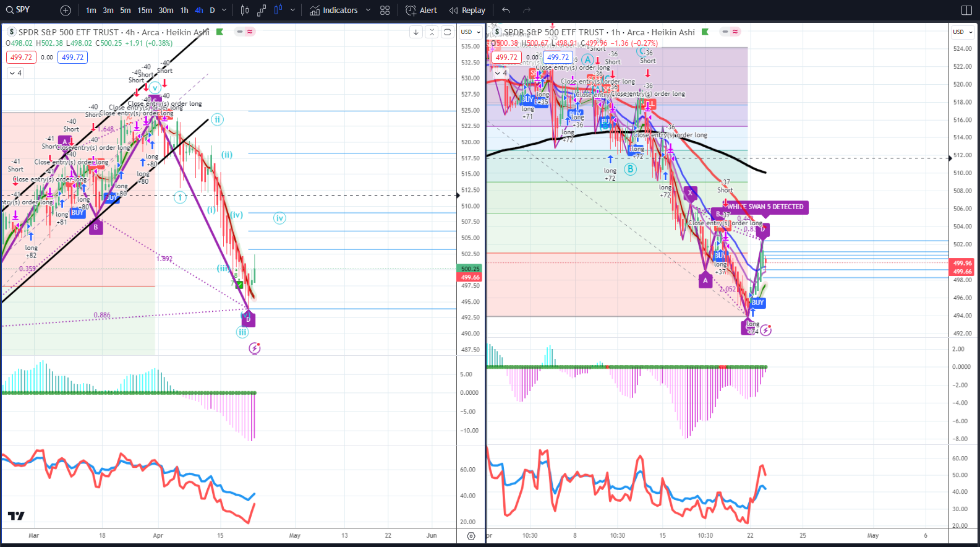Click the TradingView logo at bottom left
This screenshot has width=980, height=547.
(x=16, y=516)
